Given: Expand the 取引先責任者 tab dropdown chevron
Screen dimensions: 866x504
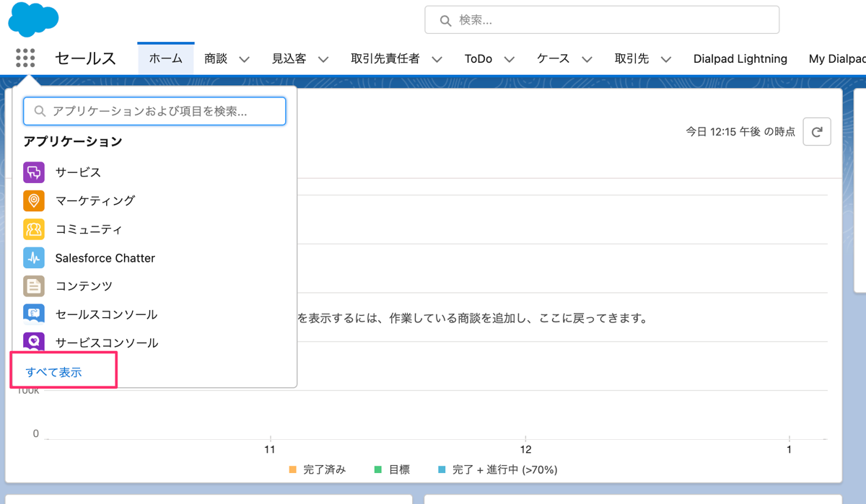Looking at the screenshot, I should coord(437,59).
